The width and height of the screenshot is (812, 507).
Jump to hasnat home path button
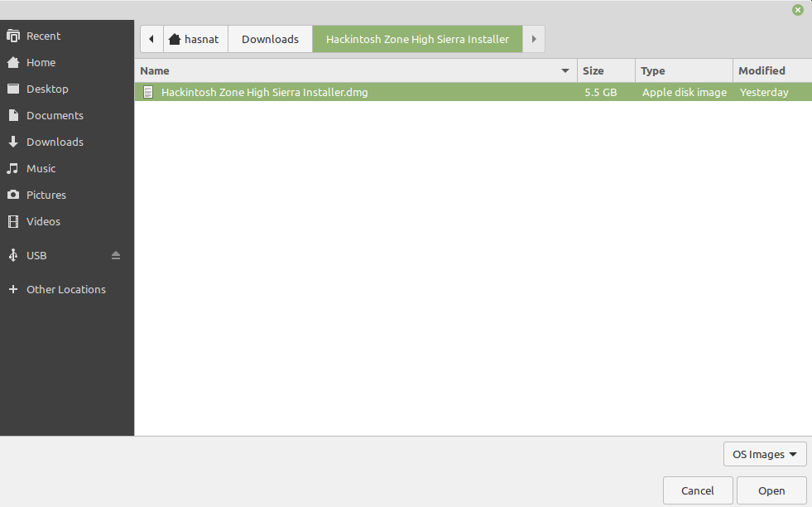pyautogui.click(x=195, y=39)
